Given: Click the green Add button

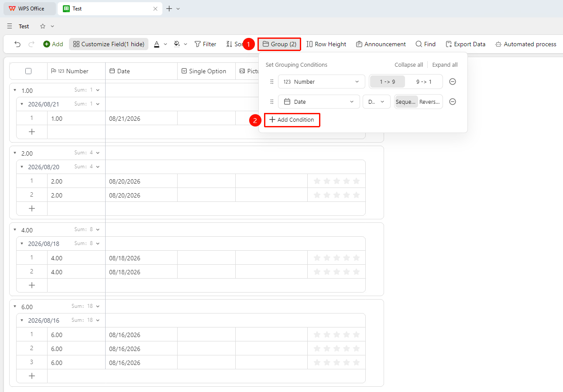Looking at the screenshot, I should pyautogui.click(x=53, y=44).
